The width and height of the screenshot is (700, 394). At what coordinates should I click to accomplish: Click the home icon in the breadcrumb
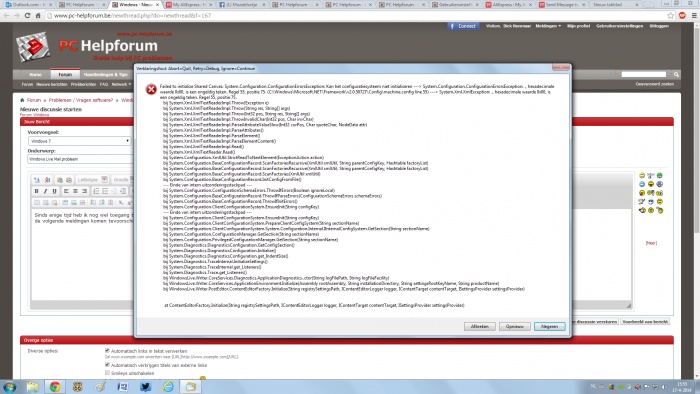(22, 100)
